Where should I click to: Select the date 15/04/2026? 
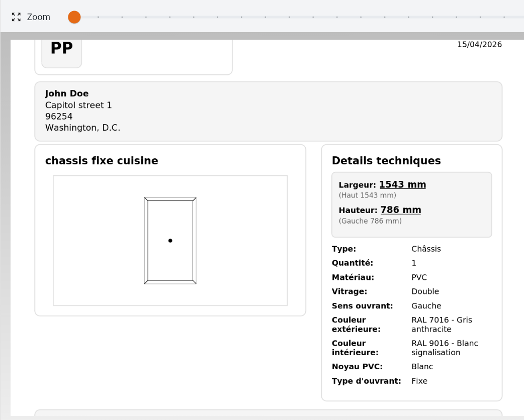[479, 44]
